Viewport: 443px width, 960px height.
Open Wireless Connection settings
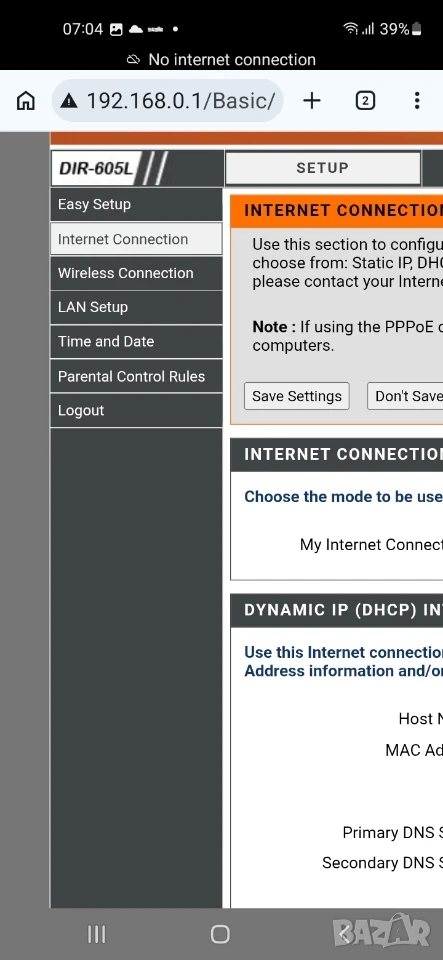click(136, 273)
